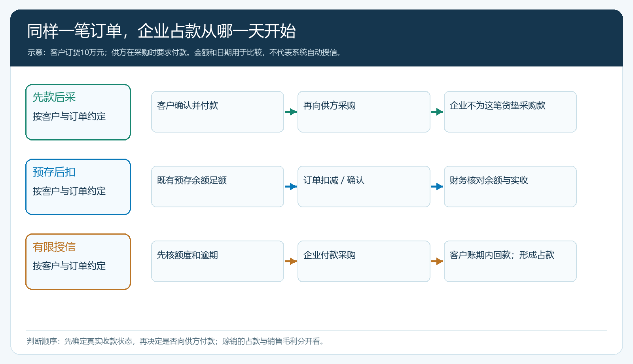Select the 先款后采 category card
This screenshot has height=364, width=633.
click(78, 112)
